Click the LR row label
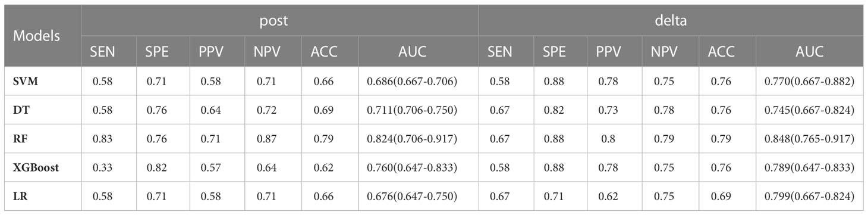 click(19, 197)
